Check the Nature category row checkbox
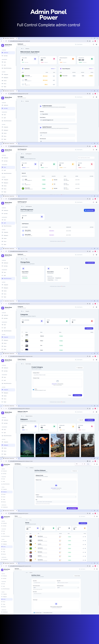This screenshot has width=99, height=644. point(22,341)
